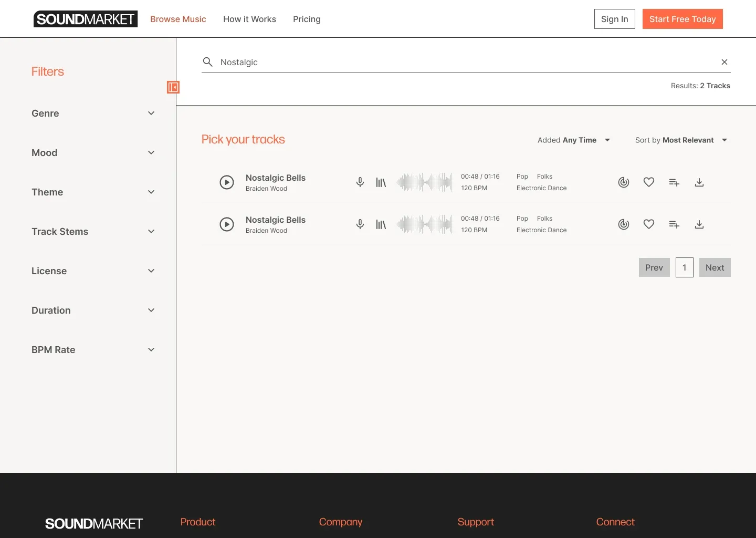Click the Sign In button
The width and height of the screenshot is (756, 538).
pyautogui.click(x=615, y=19)
